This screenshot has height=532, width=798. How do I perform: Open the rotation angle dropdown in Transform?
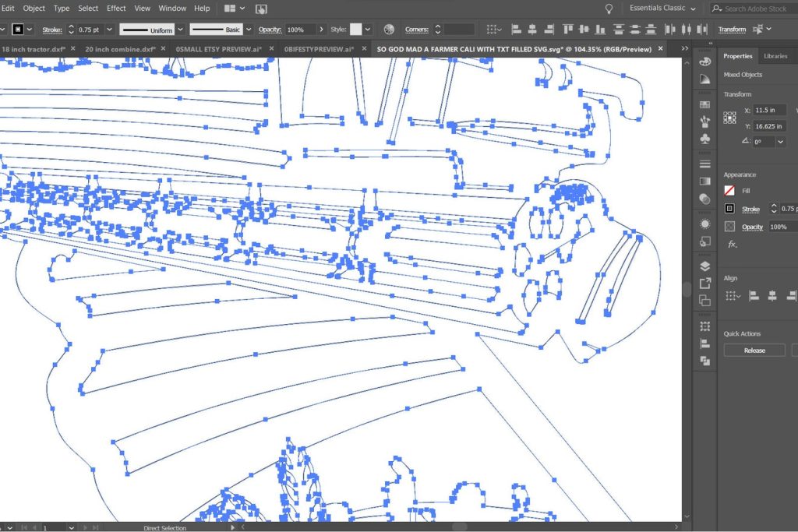click(780, 142)
